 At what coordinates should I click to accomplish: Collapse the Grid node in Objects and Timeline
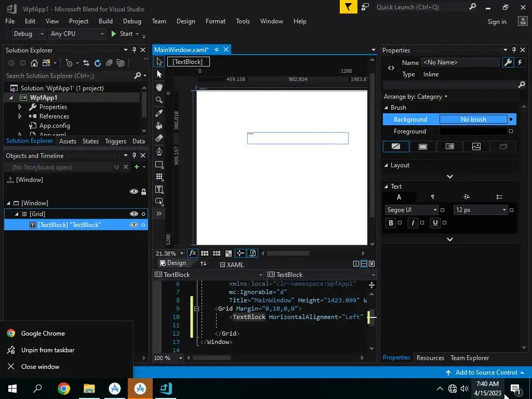tap(16, 214)
